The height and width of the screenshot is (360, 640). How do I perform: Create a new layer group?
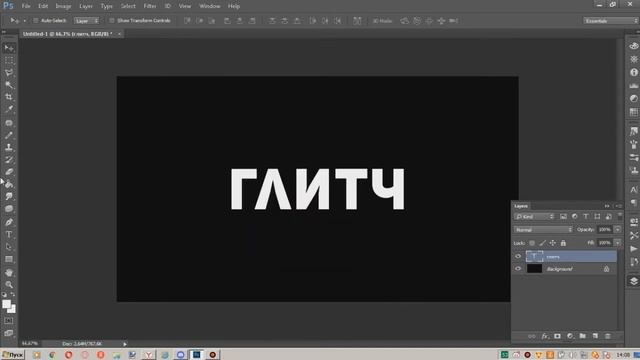[x=583, y=336]
